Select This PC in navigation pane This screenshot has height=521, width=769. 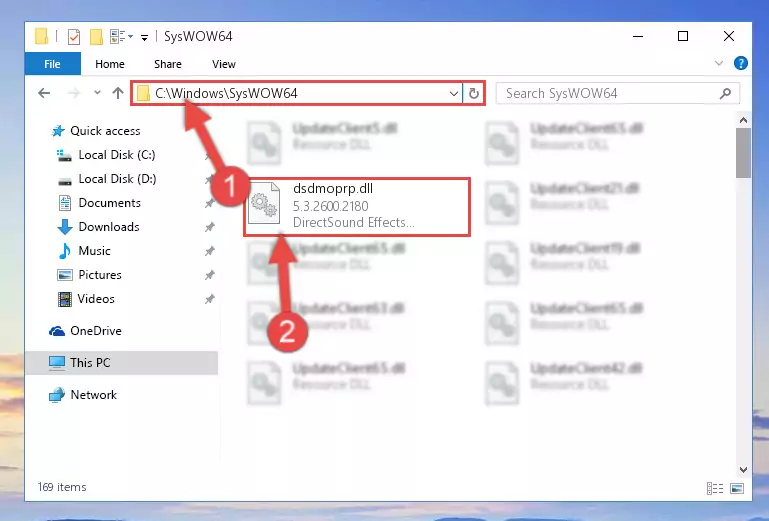pyautogui.click(x=121, y=363)
